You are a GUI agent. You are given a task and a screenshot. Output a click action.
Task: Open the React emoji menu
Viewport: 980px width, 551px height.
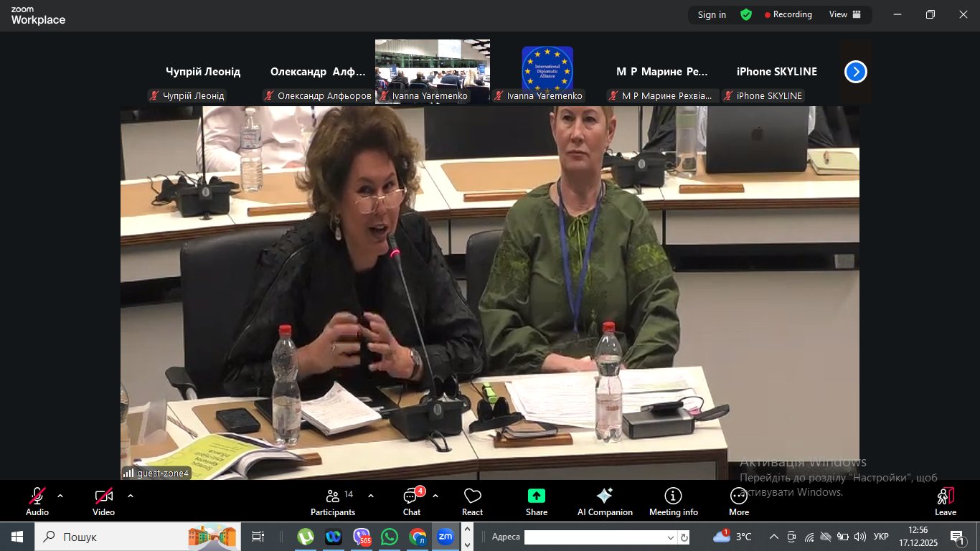click(x=472, y=501)
